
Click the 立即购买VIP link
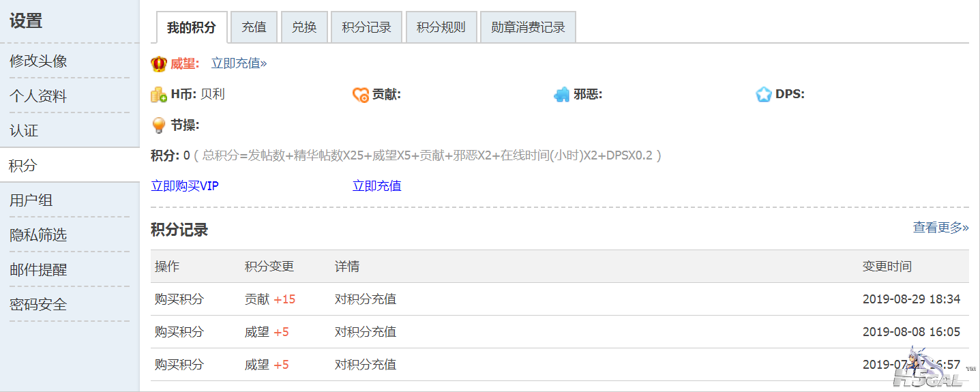[185, 185]
